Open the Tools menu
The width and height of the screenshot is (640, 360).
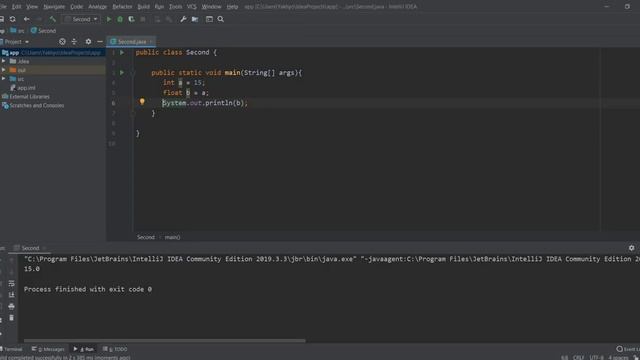tap(176, 7)
